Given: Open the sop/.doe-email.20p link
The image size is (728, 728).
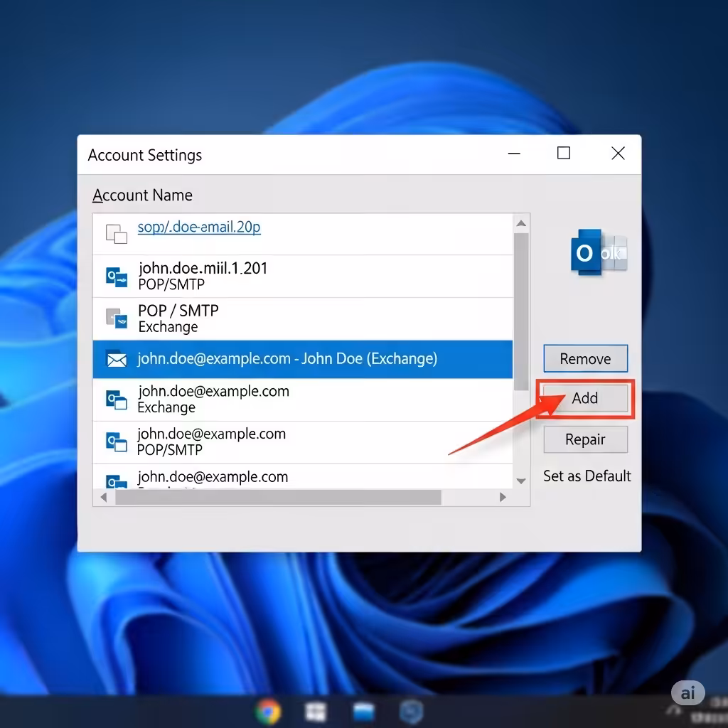Looking at the screenshot, I should coord(199,227).
